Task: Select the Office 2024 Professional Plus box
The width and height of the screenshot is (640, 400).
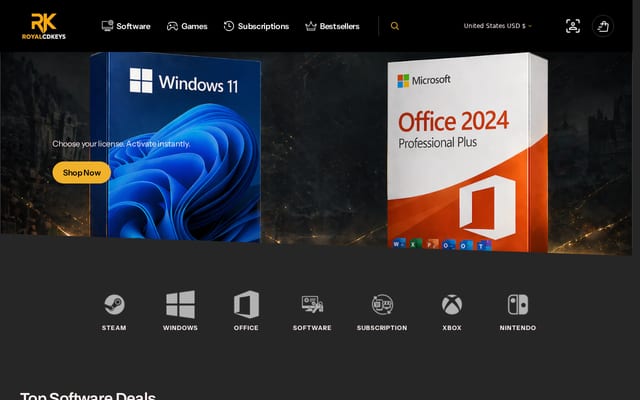Action: click(x=467, y=152)
